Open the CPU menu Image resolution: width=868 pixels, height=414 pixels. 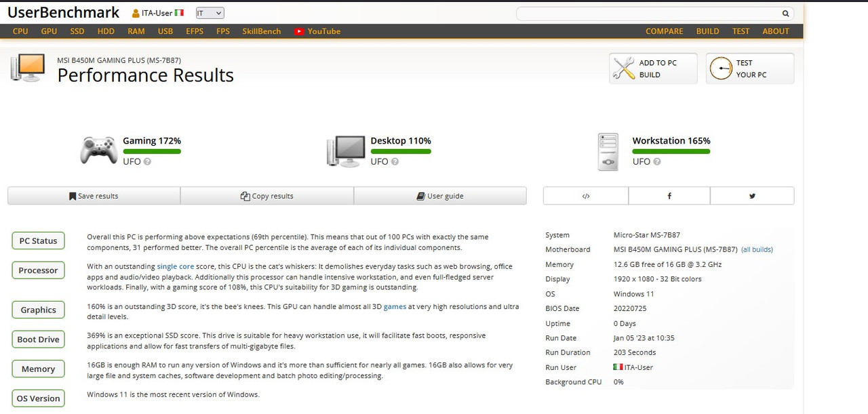20,31
